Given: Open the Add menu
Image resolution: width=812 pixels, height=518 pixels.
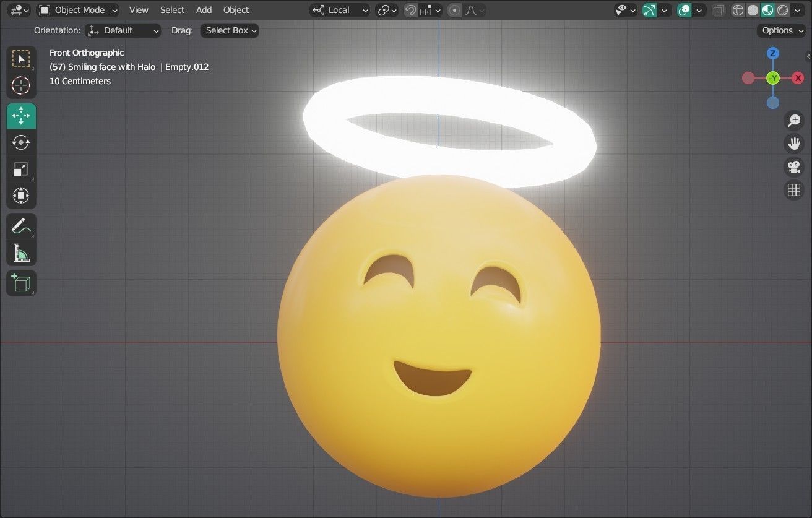Looking at the screenshot, I should (x=204, y=10).
